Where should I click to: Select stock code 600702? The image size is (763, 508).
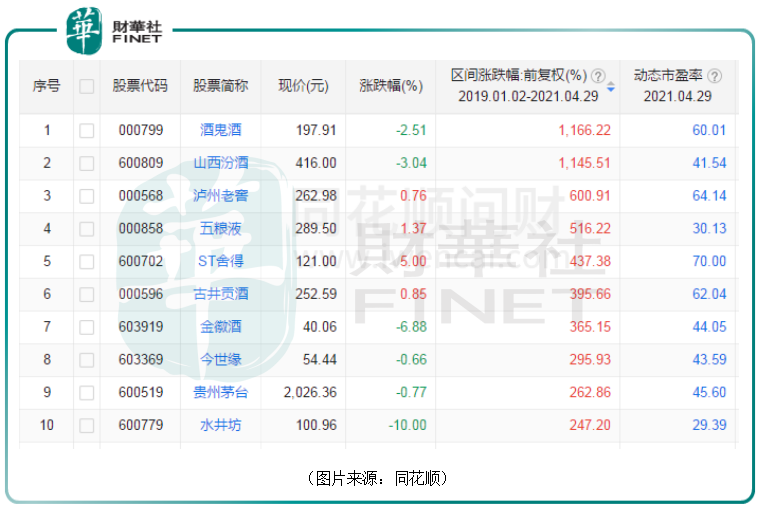141,261
